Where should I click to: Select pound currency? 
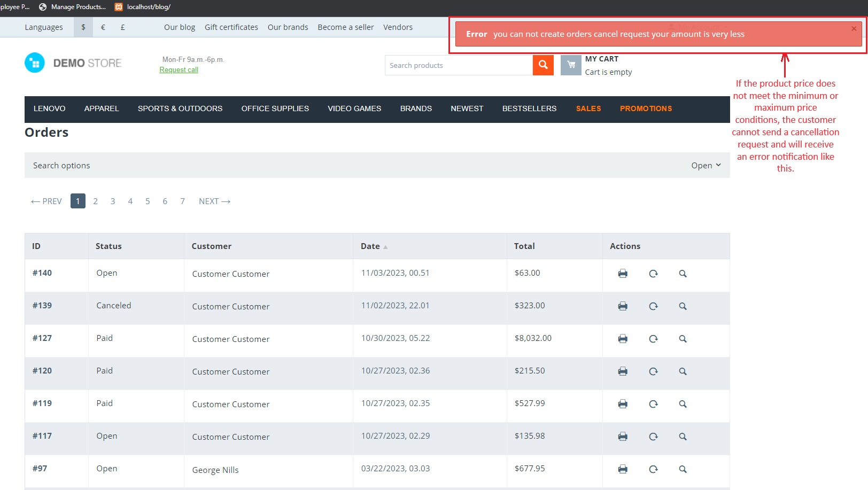122,27
